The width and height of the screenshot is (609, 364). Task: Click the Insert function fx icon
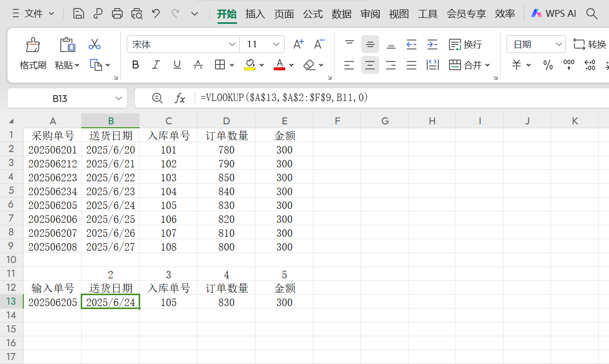(180, 98)
